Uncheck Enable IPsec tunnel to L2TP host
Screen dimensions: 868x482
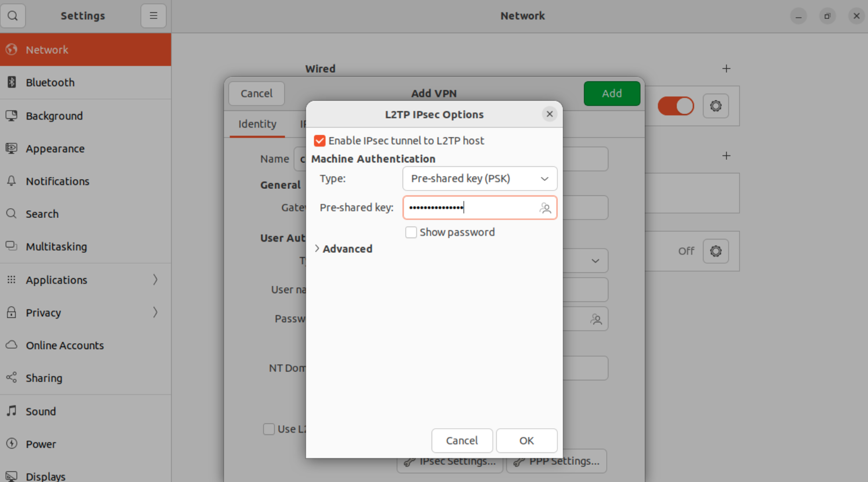[x=320, y=141]
